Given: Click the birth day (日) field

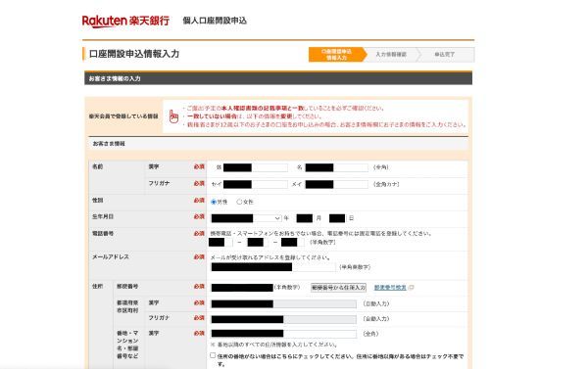Looking at the screenshot, I should [x=337, y=218].
